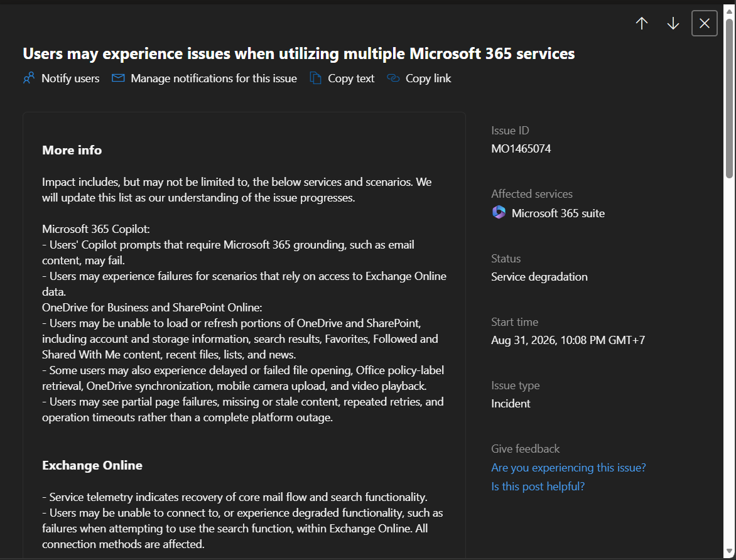This screenshot has width=736, height=560.
Task: Click the 'More info' heading
Action: tap(72, 150)
